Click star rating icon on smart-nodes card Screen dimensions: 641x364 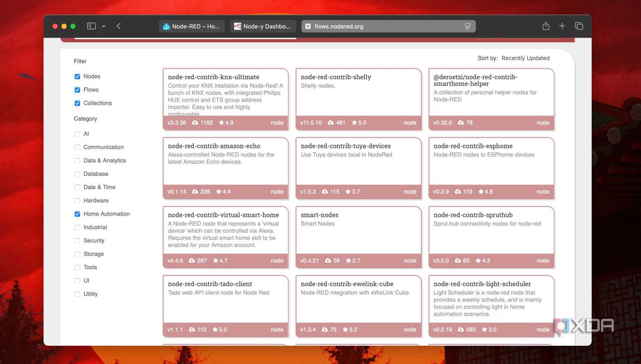(348, 260)
